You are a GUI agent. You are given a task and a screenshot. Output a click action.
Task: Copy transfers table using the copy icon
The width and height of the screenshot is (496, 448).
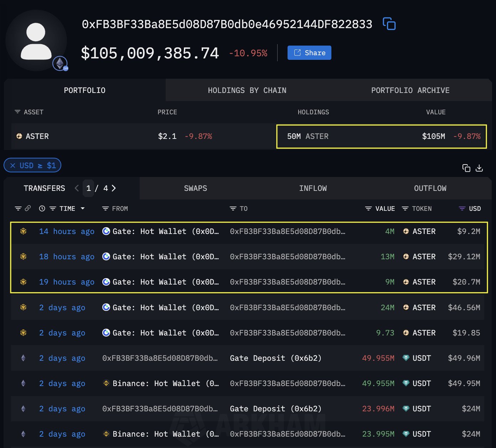coord(466,168)
